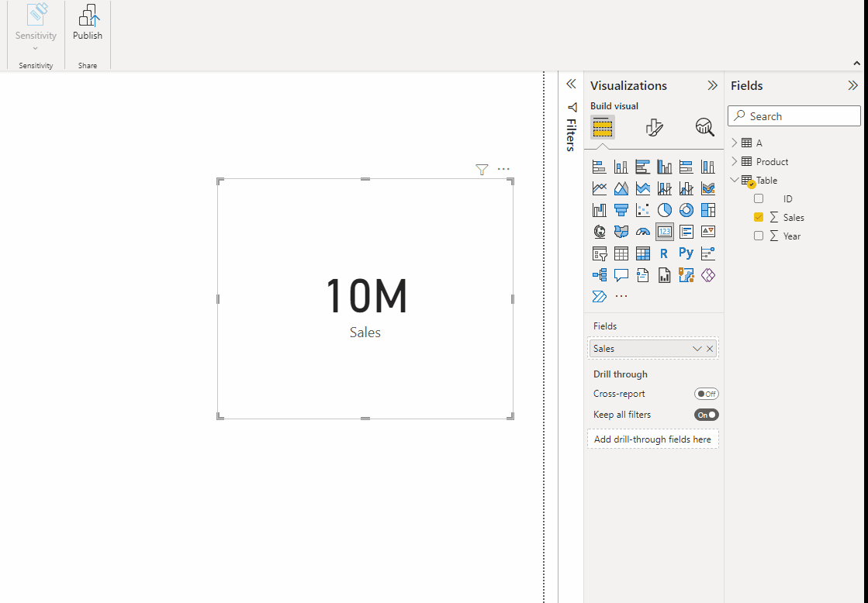Viewport: 868px width, 603px height.
Task: Uncheck the Sales field checkbox
Action: click(759, 218)
